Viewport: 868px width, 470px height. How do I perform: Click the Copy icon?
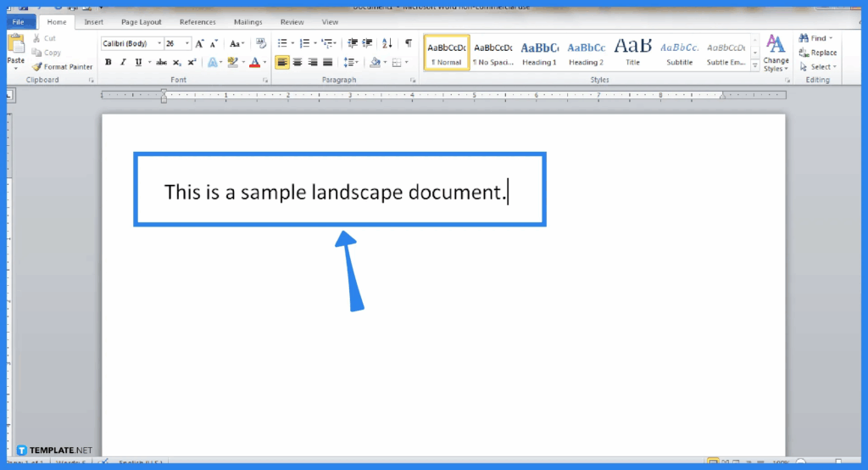(36, 53)
